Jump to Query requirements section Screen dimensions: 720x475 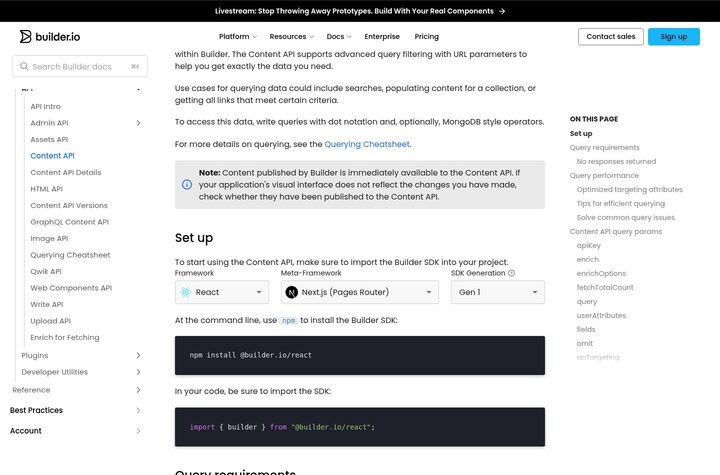[x=605, y=148]
